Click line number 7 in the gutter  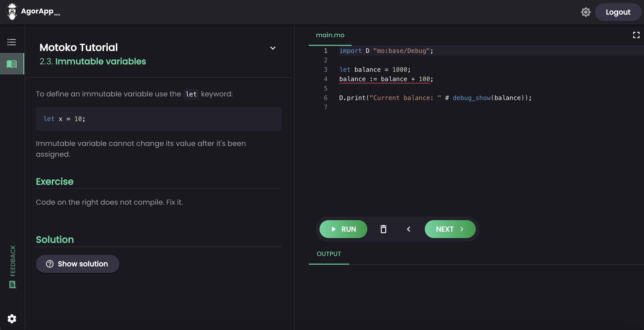[326, 107]
